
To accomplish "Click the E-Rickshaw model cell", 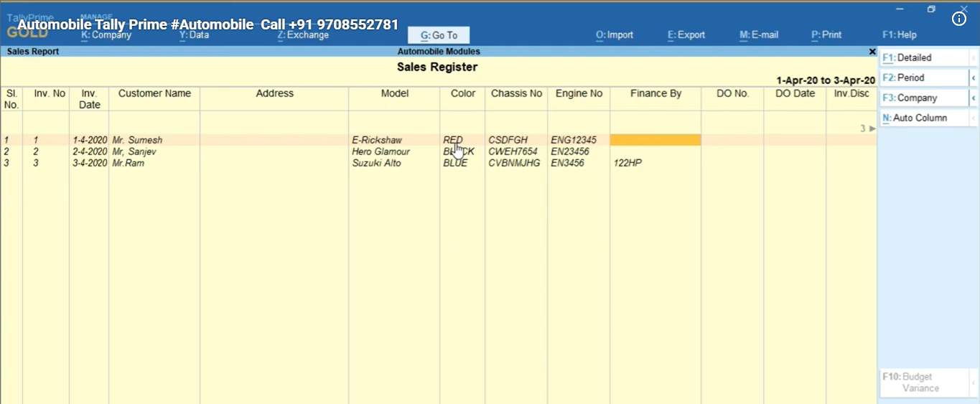I will click(x=377, y=141).
